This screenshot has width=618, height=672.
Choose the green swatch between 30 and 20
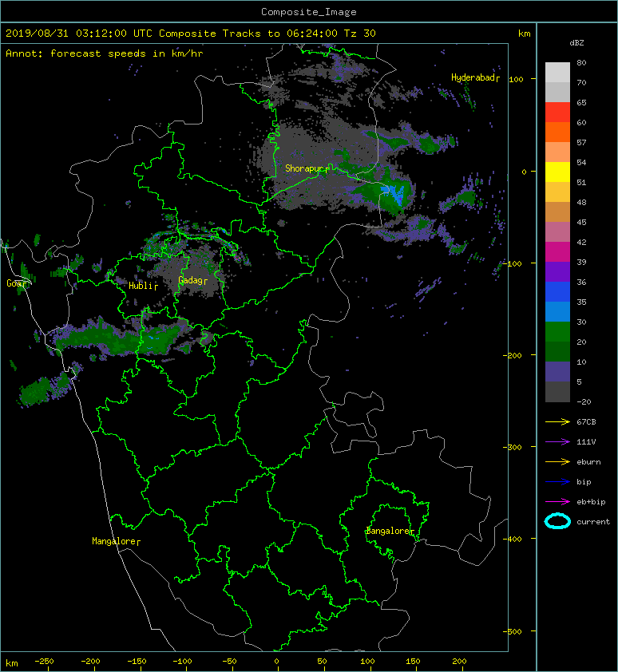557,332
